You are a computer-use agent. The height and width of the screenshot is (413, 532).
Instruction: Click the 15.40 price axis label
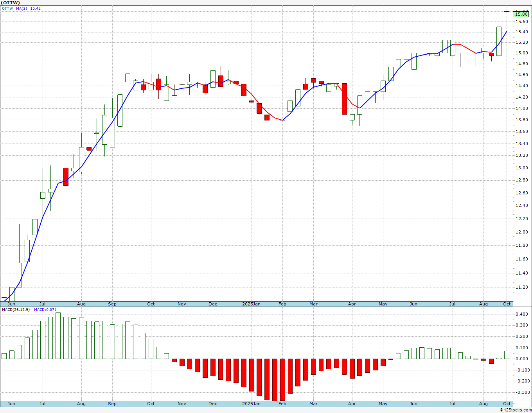521,32
